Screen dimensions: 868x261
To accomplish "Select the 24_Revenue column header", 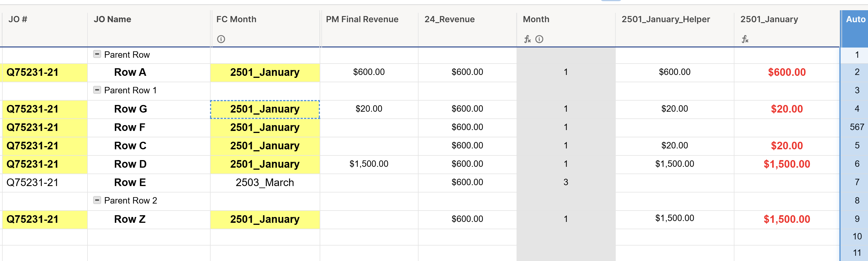I will (467, 29).
